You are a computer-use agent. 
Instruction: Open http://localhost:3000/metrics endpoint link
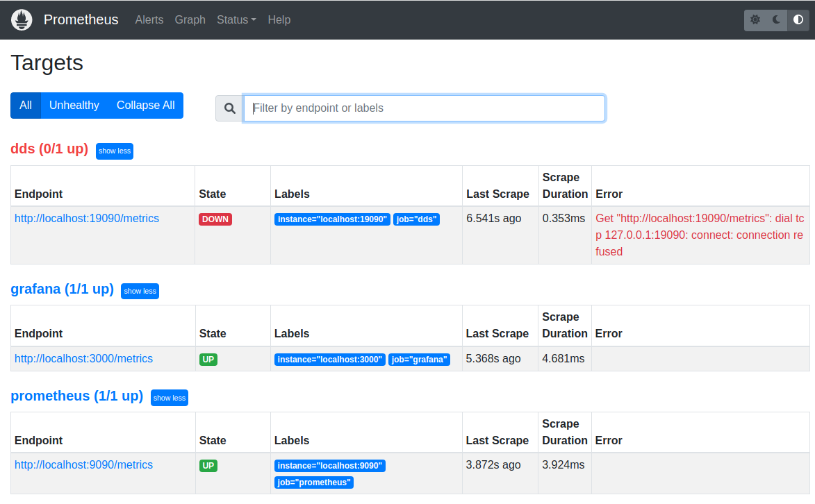point(83,359)
